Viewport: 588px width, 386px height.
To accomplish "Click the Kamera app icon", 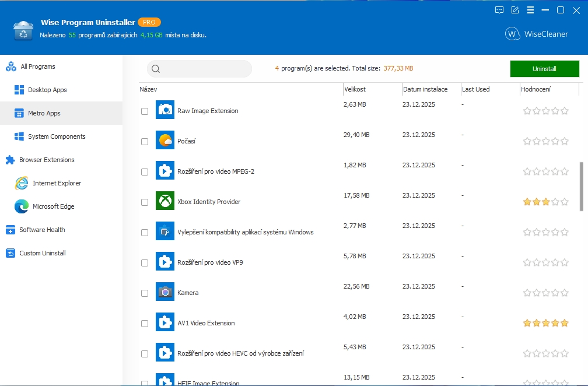I will (165, 292).
